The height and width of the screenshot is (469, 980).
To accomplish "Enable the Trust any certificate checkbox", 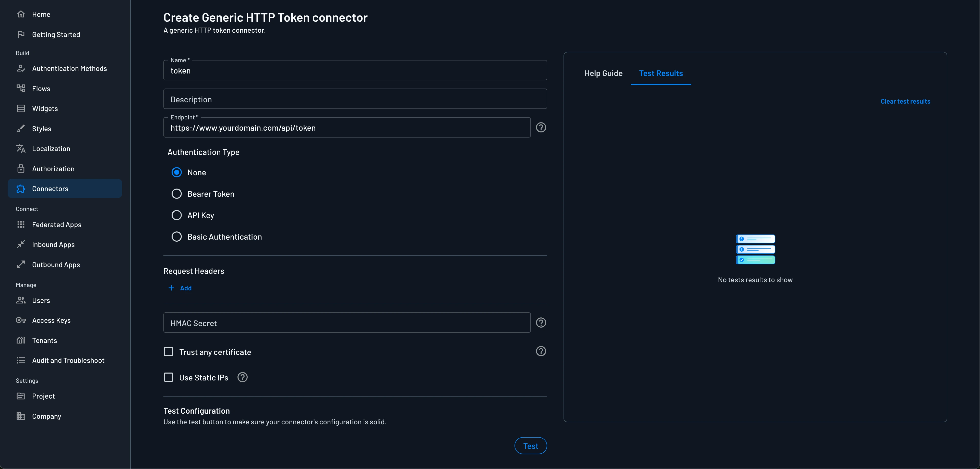I will pyautogui.click(x=169, y=352).
